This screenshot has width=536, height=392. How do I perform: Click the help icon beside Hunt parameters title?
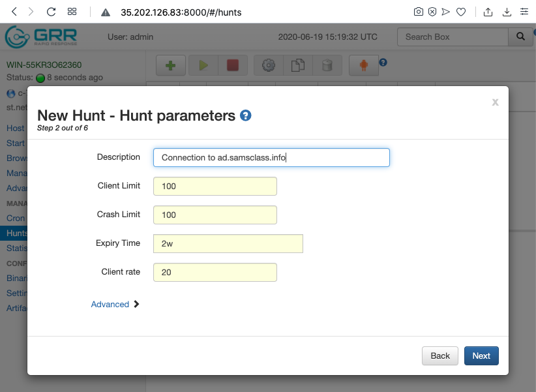pyautogui.click(x=246, y=115)
